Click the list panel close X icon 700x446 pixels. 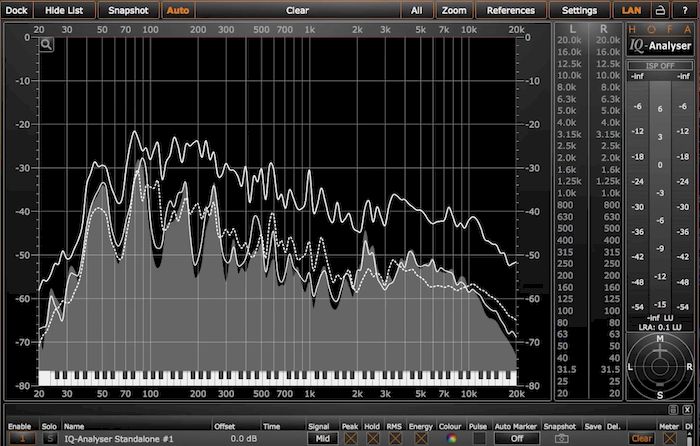(687, 409)
